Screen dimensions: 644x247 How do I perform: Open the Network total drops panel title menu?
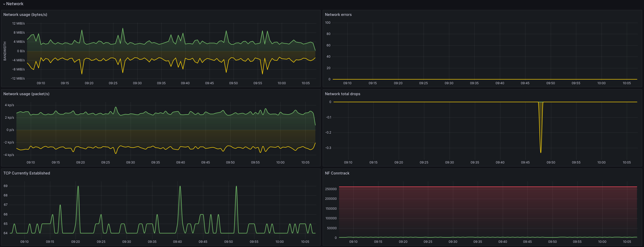pyautogui.click(x=342, y=94)
